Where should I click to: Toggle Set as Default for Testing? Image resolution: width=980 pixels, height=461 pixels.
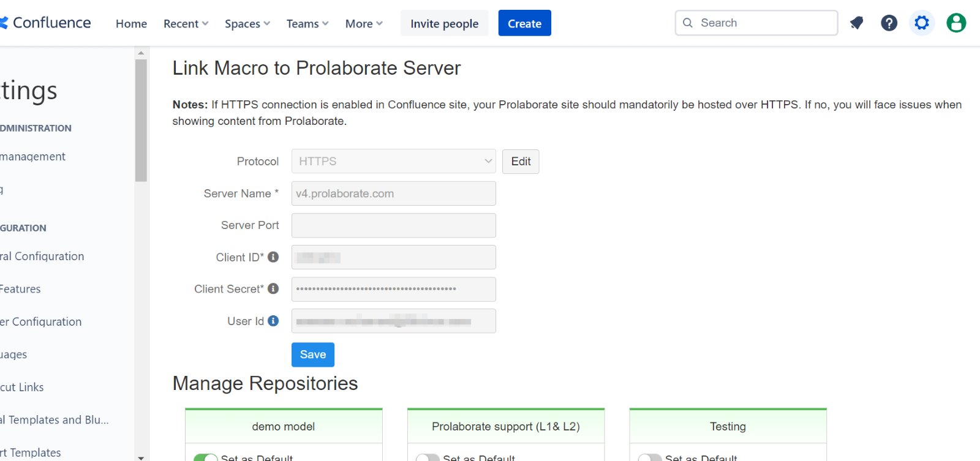(650, 457)
